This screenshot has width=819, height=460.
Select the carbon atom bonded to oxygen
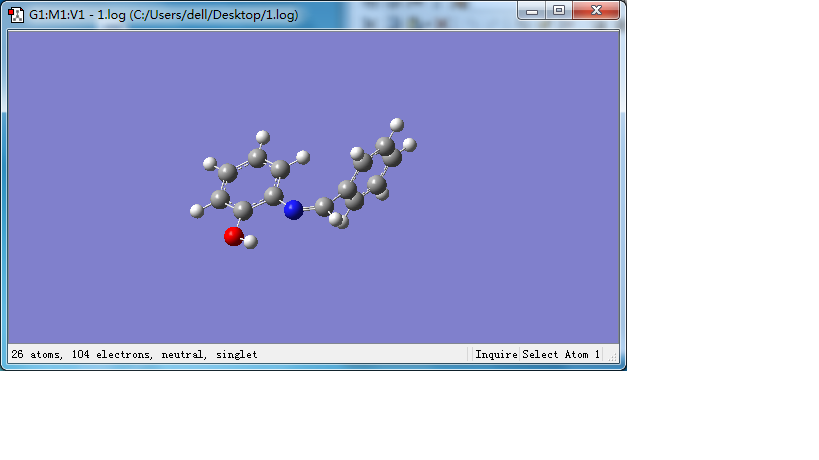pyautogui.click(x=242, y=210)
